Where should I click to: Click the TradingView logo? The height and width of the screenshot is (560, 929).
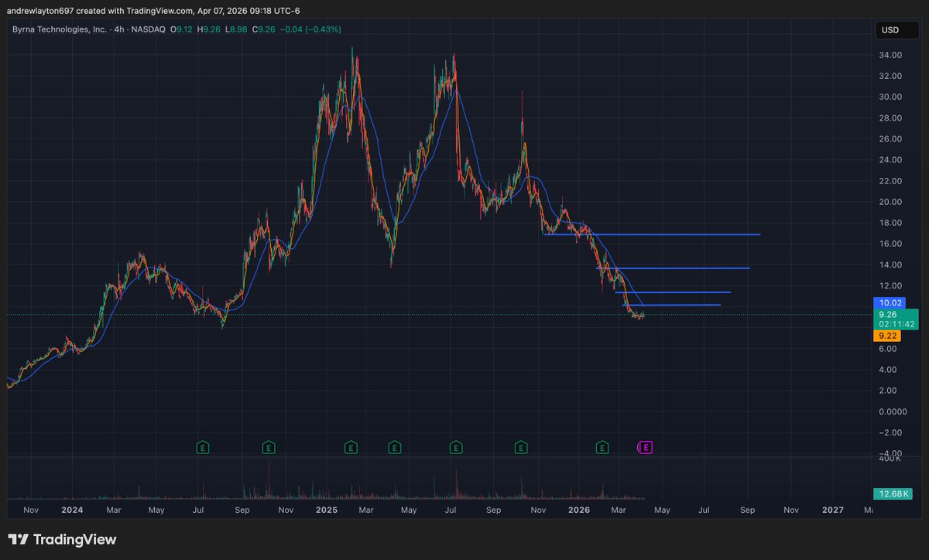tap(62, 539)
